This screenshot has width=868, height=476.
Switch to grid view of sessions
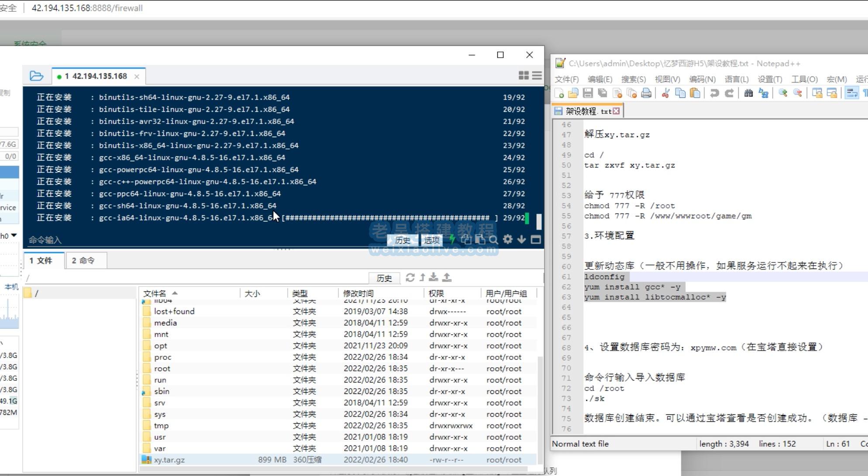coord(524,76)
